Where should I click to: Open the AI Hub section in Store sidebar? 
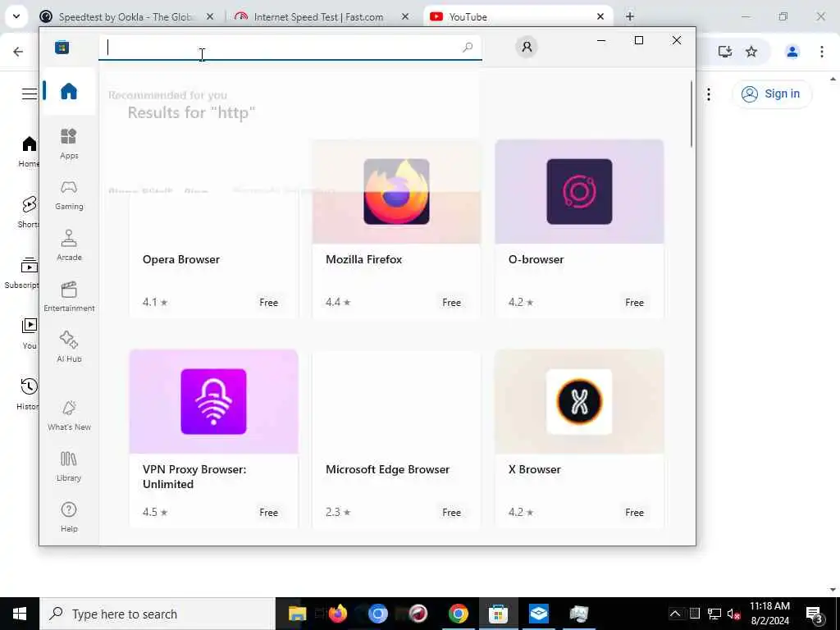(69, 347)
